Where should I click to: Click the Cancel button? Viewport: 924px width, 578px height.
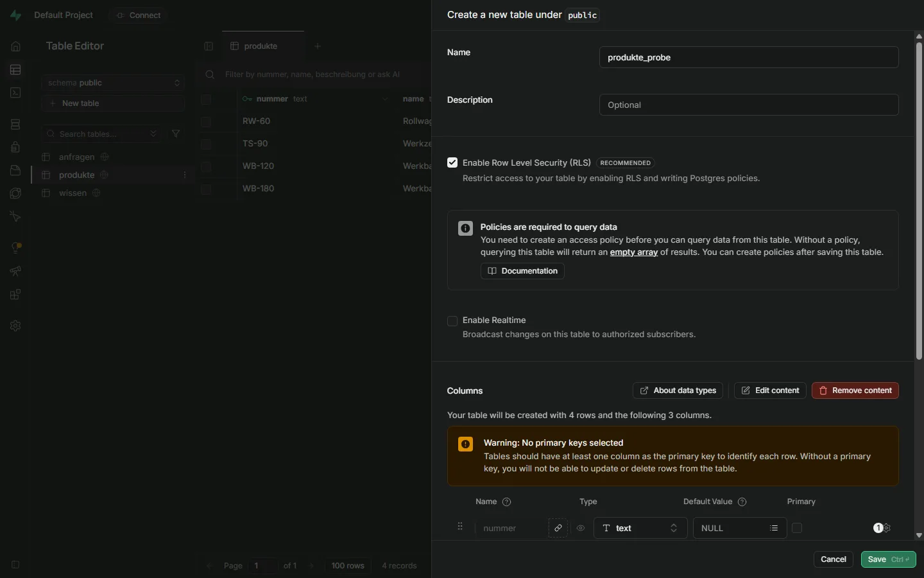point(834,559)
